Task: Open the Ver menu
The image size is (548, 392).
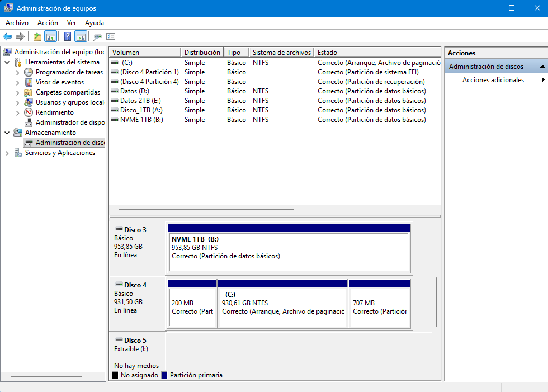Action: pos(72,23)
